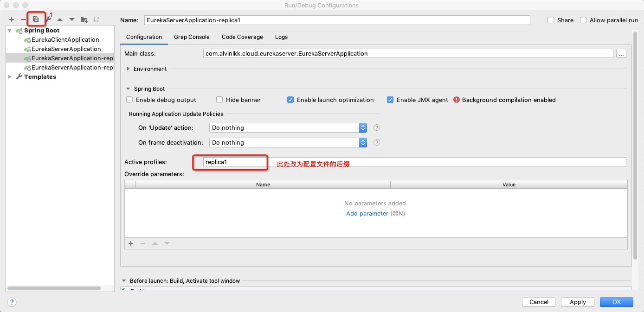
Task: Uncheck Enable JMX agent
Action: (390, 100)
